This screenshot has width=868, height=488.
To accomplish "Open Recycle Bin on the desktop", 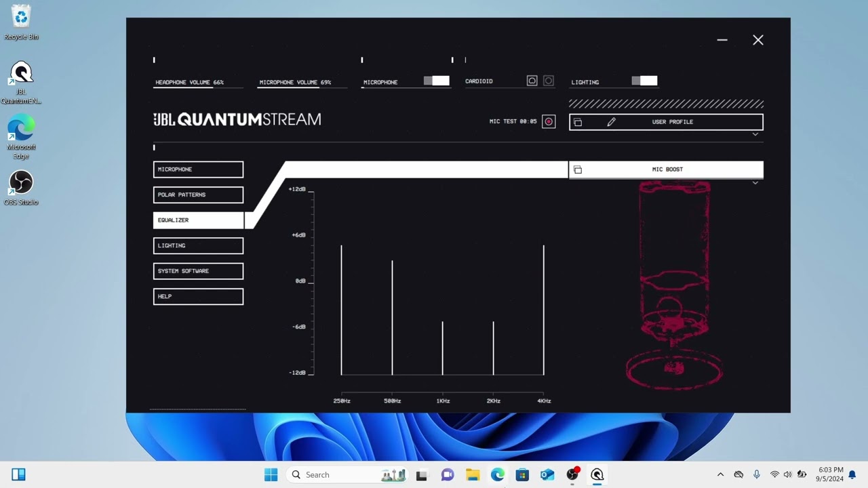I will tap(21, 22).
